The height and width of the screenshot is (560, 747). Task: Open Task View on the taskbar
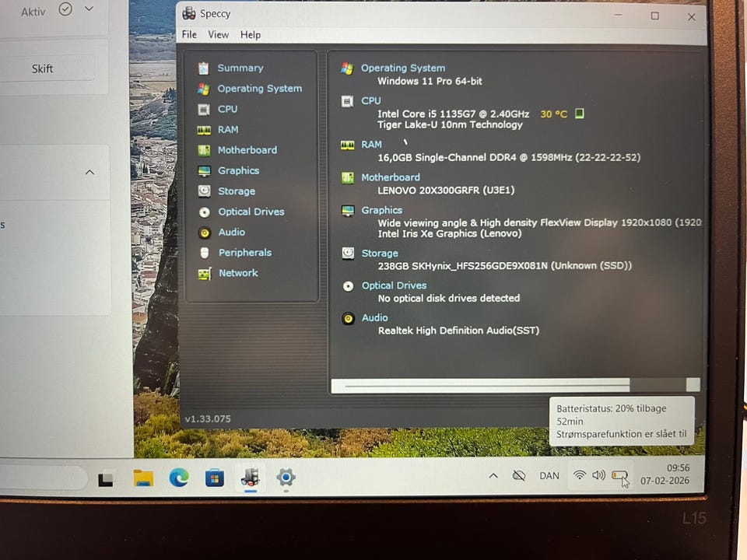pos(106,478)
